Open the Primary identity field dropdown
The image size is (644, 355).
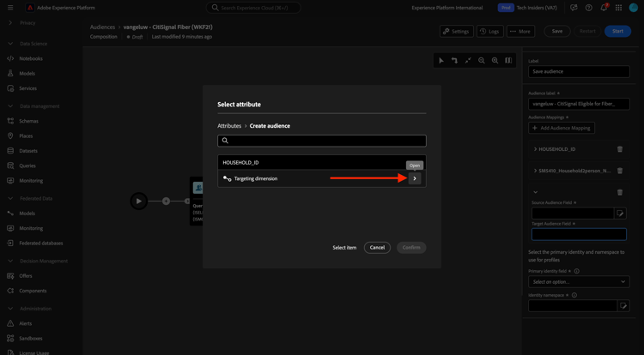coord(579,281)
